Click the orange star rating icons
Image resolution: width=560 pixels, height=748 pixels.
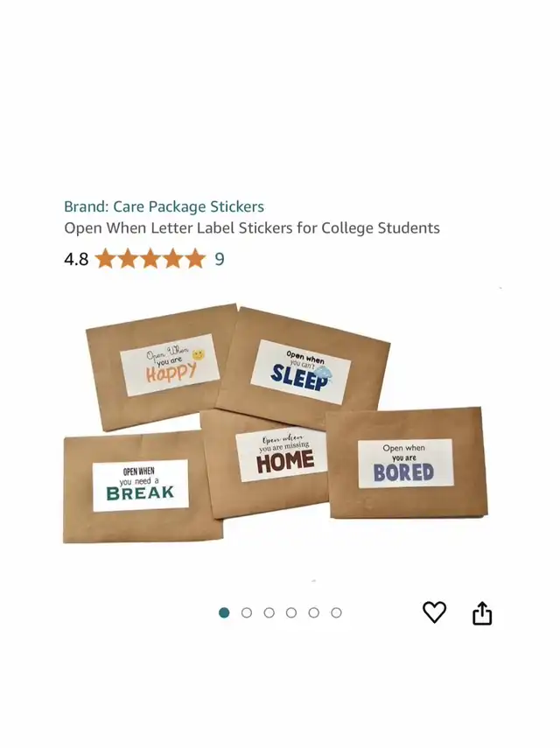[150, 259]
